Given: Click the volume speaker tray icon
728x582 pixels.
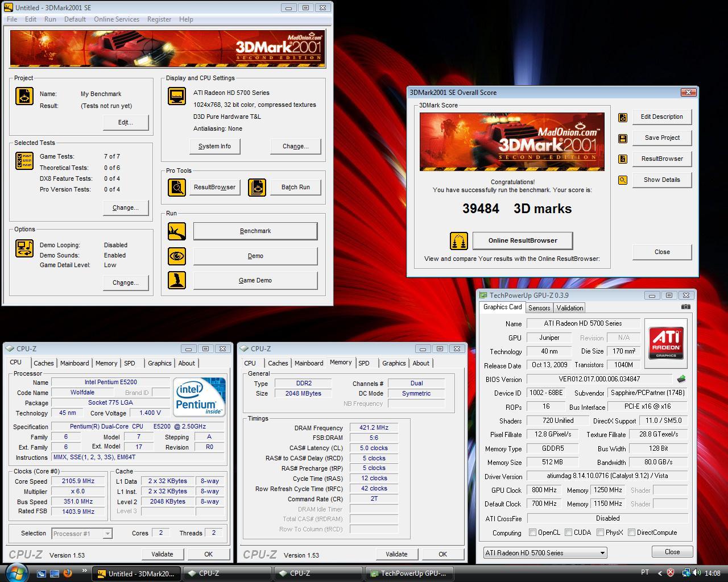Looking at the screenshot, I should click(x=697, y=573).
